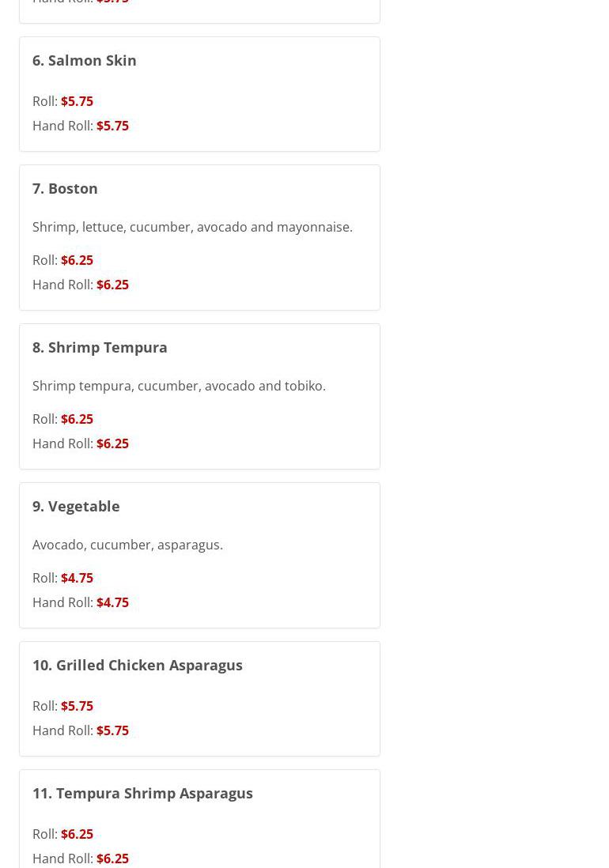
Task: Open Grilled Chicken Asparagus item
Action: tap(138, 665)
